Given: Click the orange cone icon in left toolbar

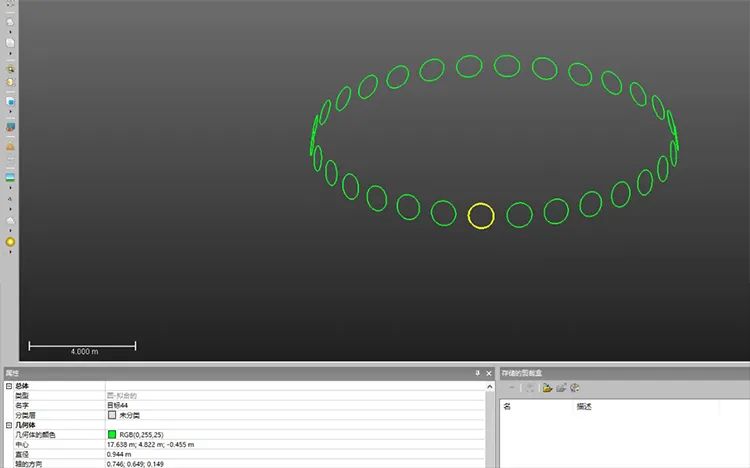Looking at the screenshot, I should 10,147.
